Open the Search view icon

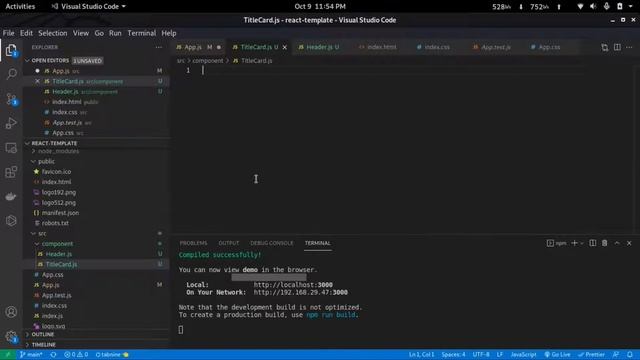point(11,74)
